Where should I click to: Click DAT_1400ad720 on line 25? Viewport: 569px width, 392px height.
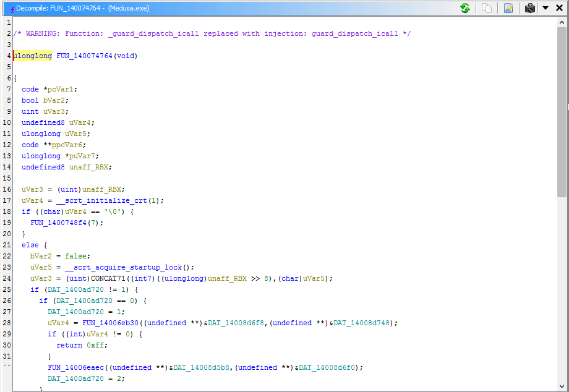point(75,290)
